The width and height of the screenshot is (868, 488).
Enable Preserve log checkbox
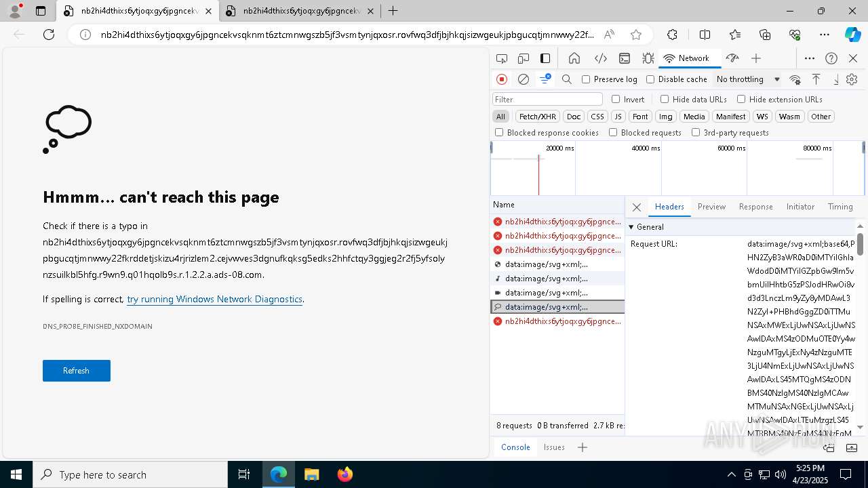(586, 79)
